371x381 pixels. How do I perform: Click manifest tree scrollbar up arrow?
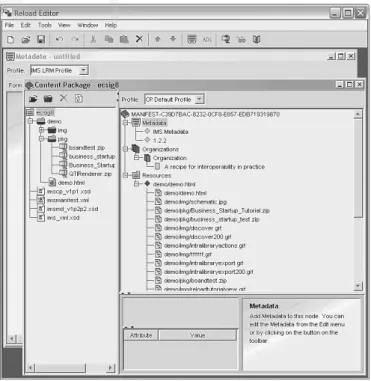click(x=358, y=114)
